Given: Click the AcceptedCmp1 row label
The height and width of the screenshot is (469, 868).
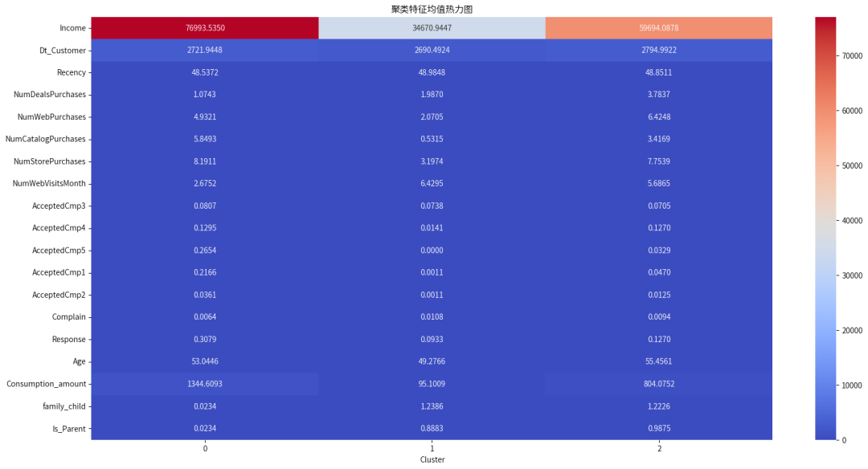Looking at the screenshot, I should click(x=59, y=273).
